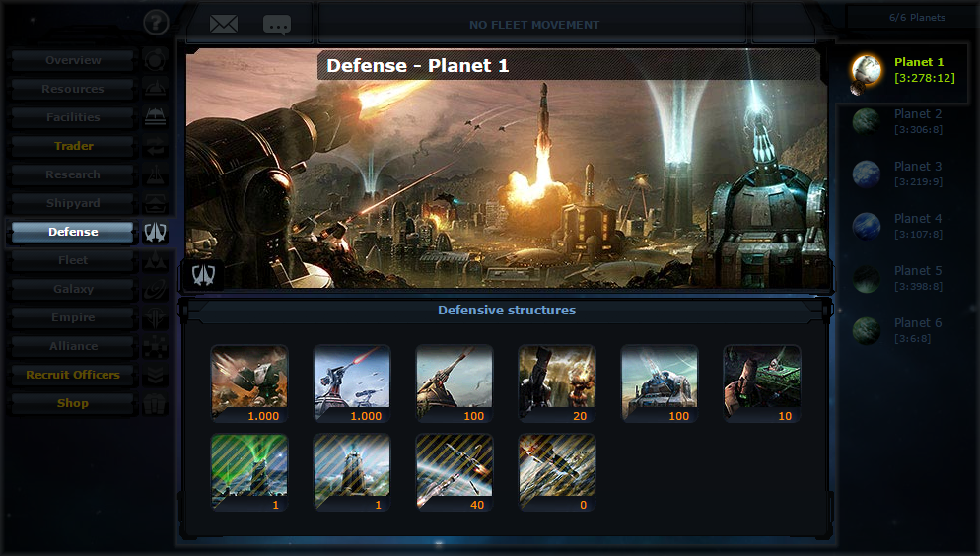Screen dimensions: 980x556
Task: Click the ships icon next to Fleet
Action: 155,260
